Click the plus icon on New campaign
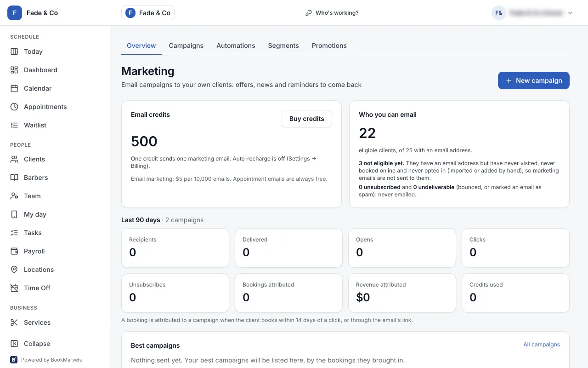588x368 pixels. pos(509,80)
